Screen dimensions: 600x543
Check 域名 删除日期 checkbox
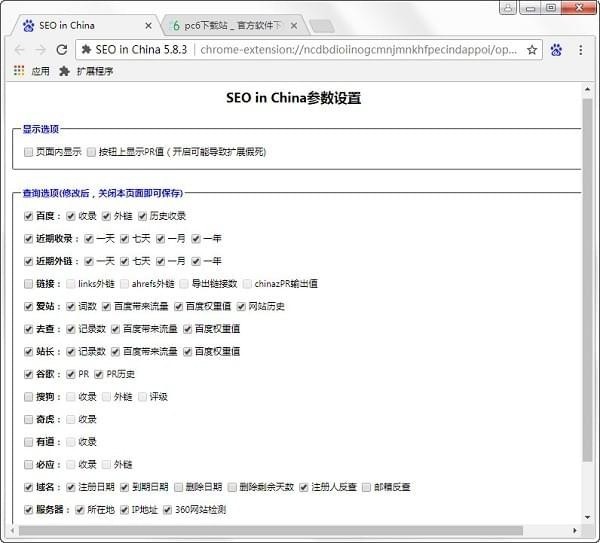pos(178,487)
